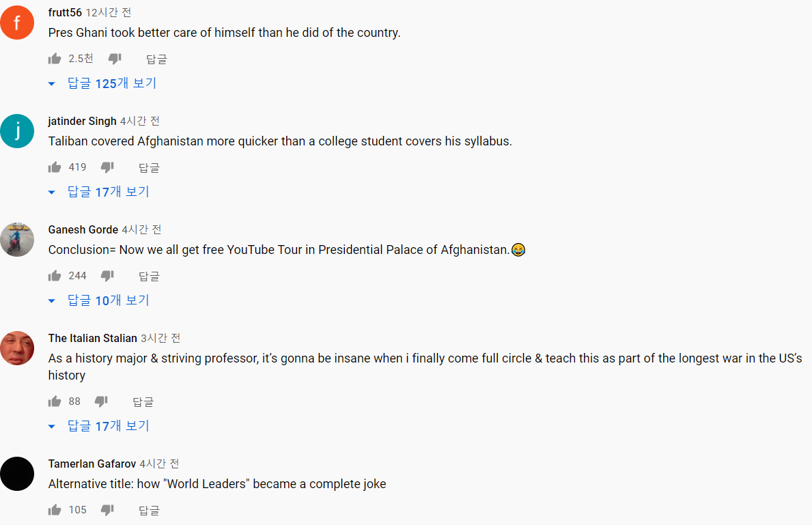Screen dimensions: 812x525
Task: Like The Italian Stalian's history comment
Action: (x=55, y=401)
